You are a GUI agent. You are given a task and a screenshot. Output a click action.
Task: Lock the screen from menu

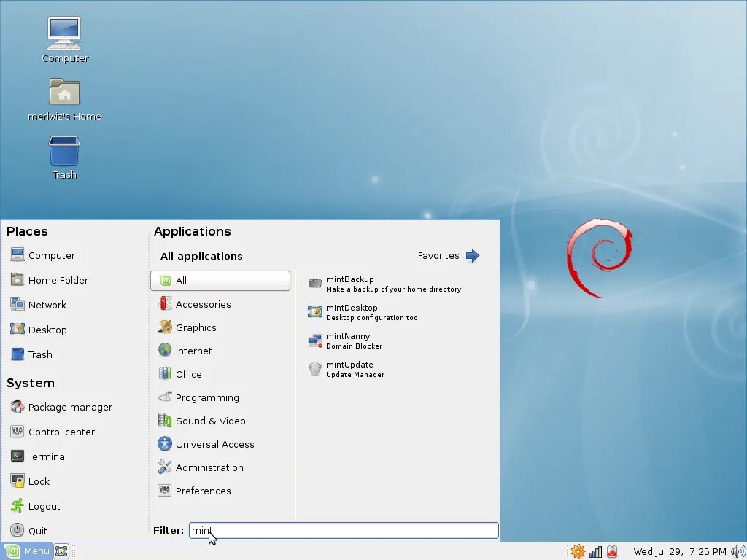[30, 481]
